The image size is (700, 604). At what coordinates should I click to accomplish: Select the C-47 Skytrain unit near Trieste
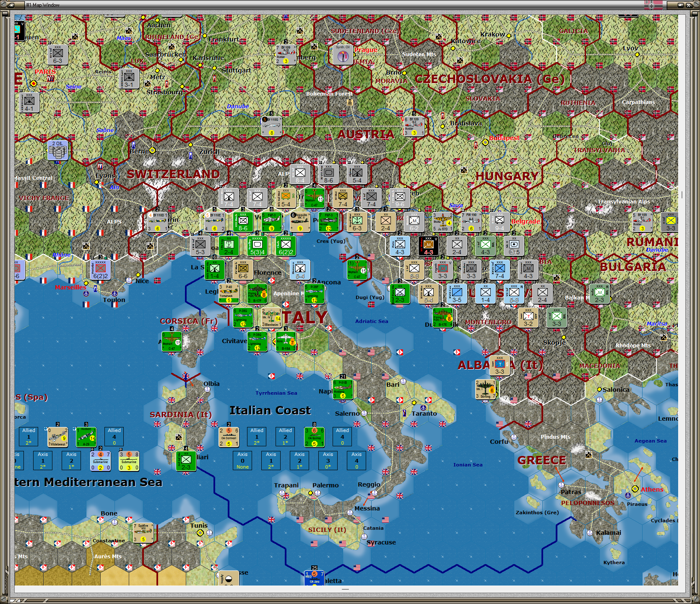click(314, 198)
